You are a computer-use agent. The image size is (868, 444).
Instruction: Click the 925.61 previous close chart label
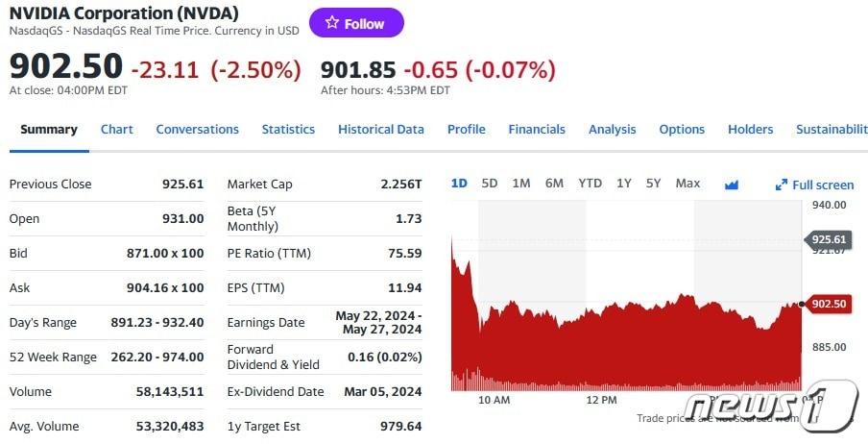828,239
